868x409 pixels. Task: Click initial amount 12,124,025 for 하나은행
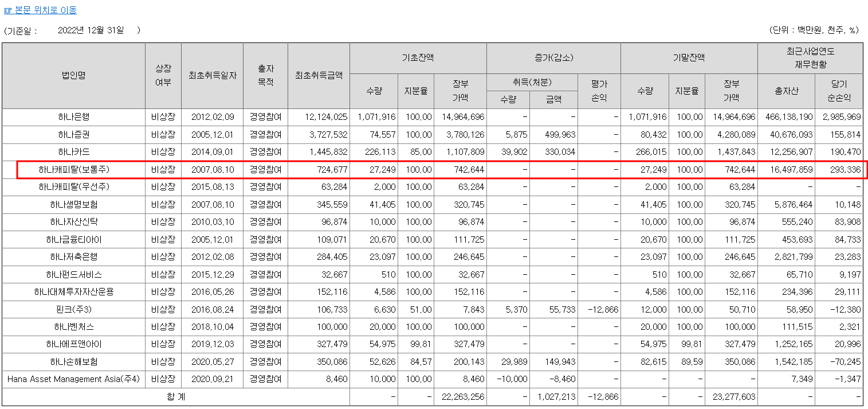pyautogui.click(x=327, y=117)
